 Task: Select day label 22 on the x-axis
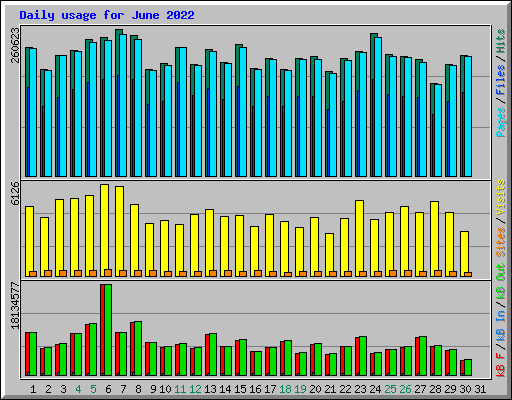click(x=345, y=389)
